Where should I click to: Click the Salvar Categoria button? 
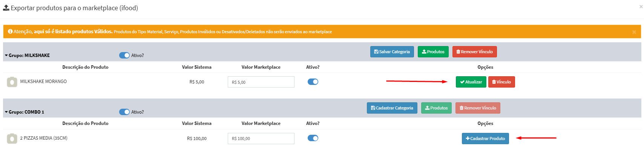(x=392, y=52)
